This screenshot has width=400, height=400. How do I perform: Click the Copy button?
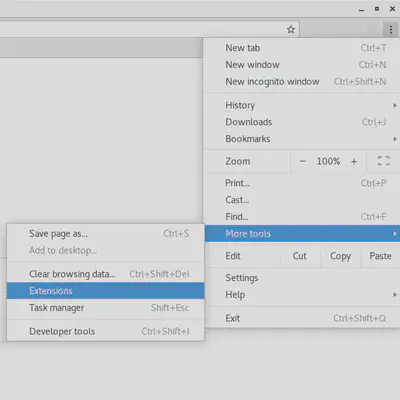[x=340, y=256]
